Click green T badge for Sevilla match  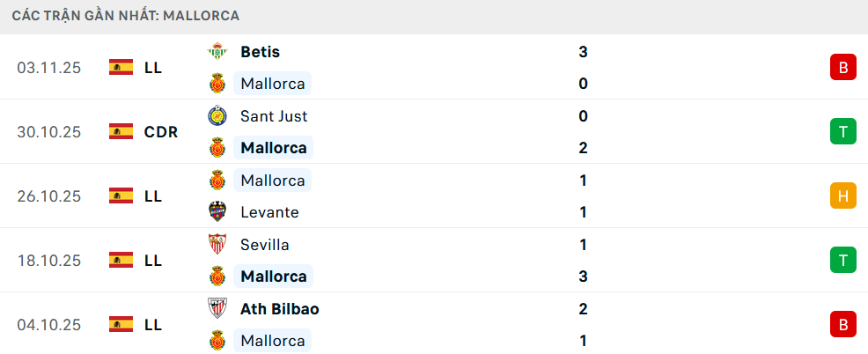[x=842, y=261]
